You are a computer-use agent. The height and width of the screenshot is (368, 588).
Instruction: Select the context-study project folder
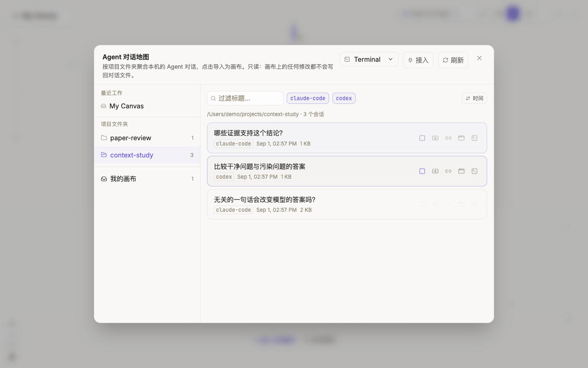point(147,155)
